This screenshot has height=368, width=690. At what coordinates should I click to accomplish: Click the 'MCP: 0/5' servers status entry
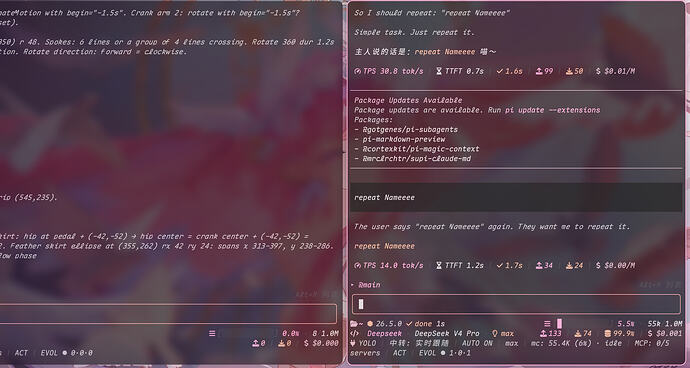(652, 343)
